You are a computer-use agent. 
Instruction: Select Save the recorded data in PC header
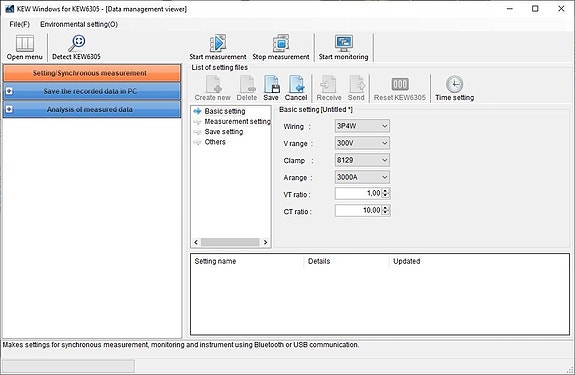pos(92,91)
